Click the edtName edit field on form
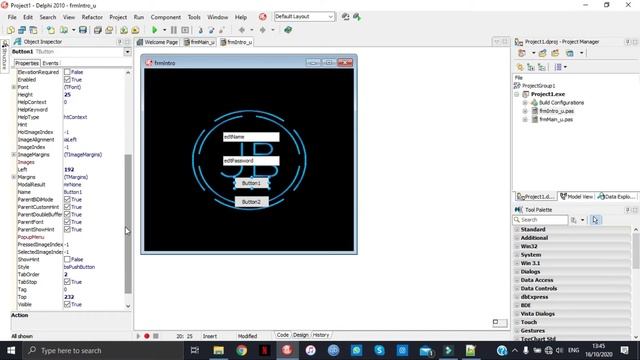 coord(251,137)
